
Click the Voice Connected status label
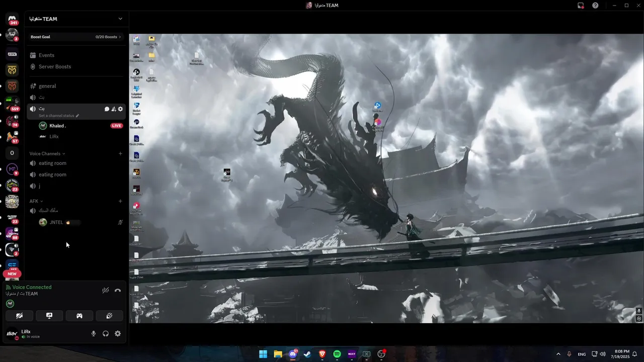point(32,287)
